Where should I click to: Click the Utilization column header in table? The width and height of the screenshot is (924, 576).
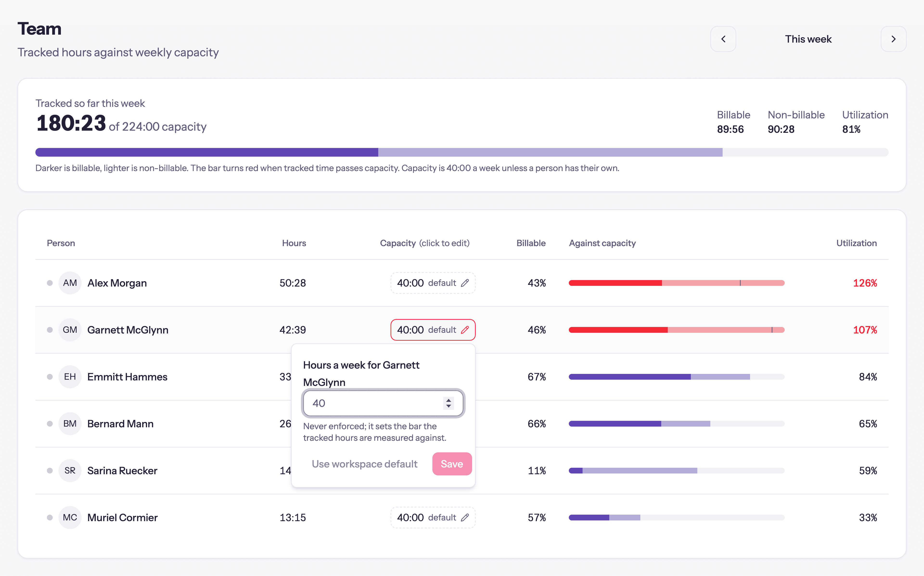click(x=856, y=243)
